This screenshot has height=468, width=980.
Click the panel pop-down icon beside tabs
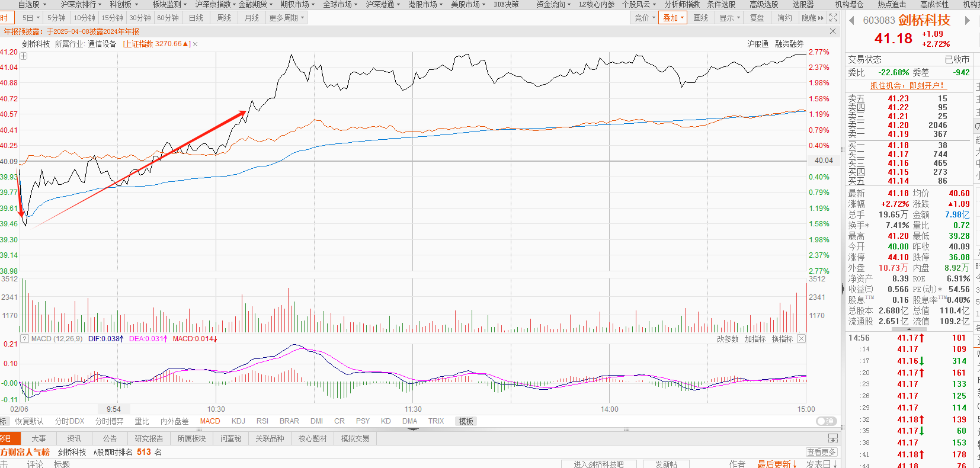tap(832, 438)
